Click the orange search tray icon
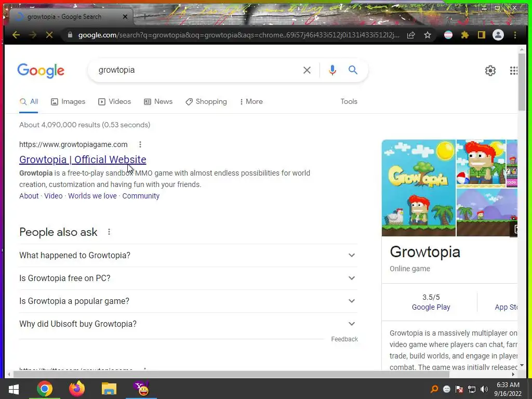532x399 pixels. pos(434,389)
